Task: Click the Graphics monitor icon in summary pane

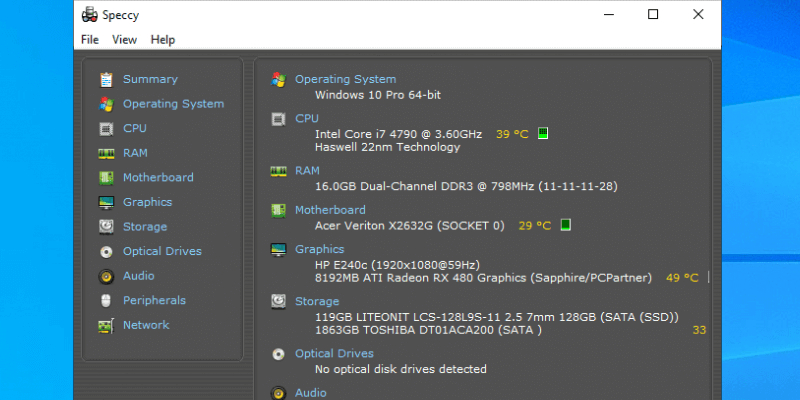Action: 279,249
